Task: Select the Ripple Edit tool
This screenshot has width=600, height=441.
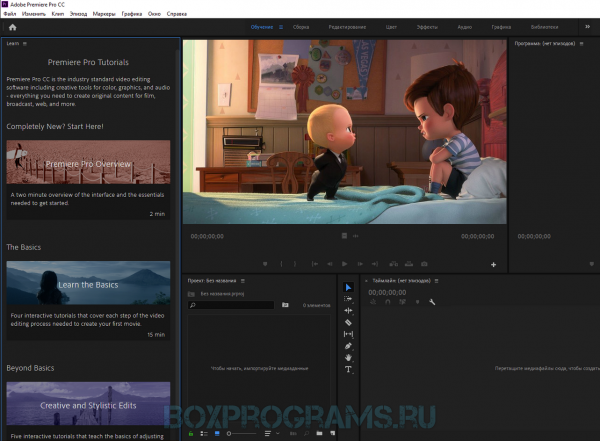Action: [x=348, y=310]
